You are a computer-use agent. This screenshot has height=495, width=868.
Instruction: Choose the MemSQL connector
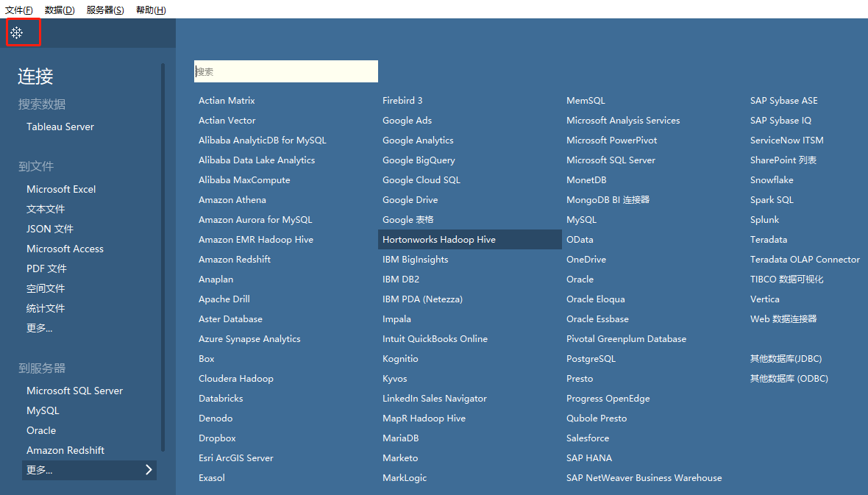point(586,101)
